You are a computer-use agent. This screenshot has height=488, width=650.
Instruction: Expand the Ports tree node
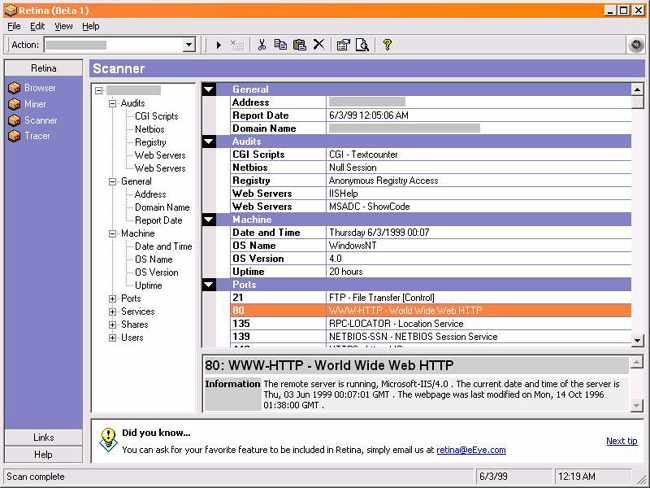(112, 299)
